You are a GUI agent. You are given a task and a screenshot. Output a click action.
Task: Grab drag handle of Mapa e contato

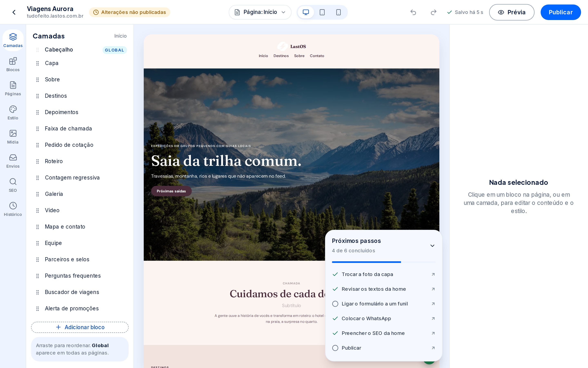tap(37, 227)
